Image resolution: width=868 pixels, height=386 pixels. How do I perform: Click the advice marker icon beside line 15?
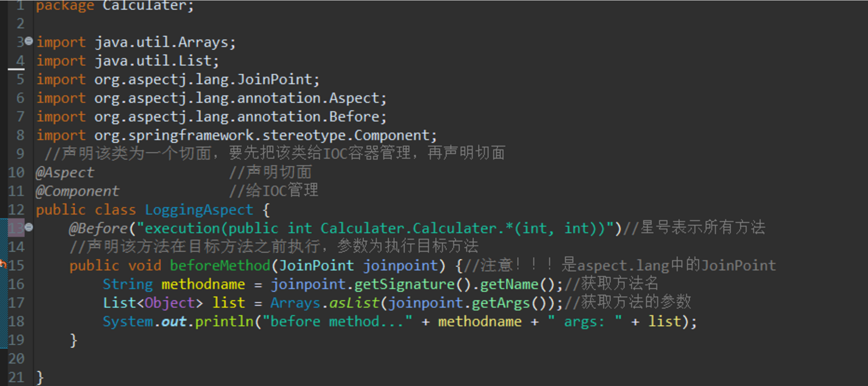coord(3,264)
